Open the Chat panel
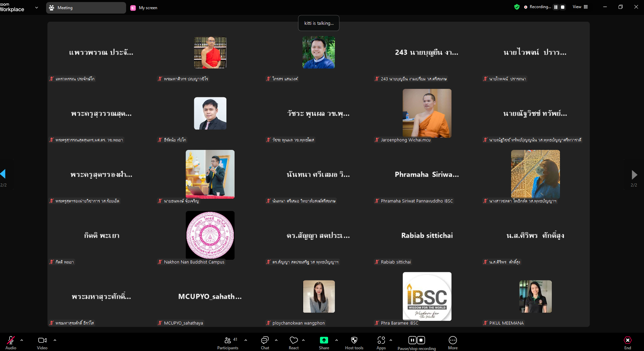The height and width of the screenshot is (351, 644). coord(265,342)
